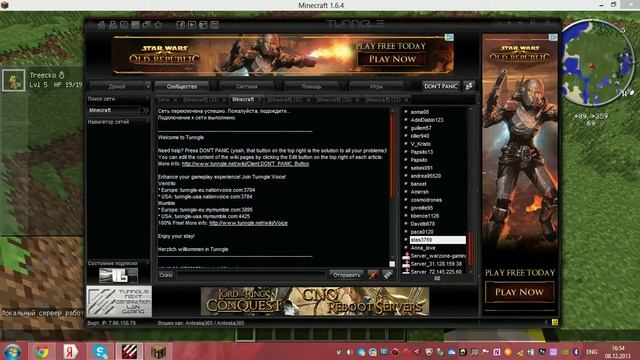This screenshot has height=360, width=640.
Task: Click the ENG language indicator in tray
Action: coord(591,352)
